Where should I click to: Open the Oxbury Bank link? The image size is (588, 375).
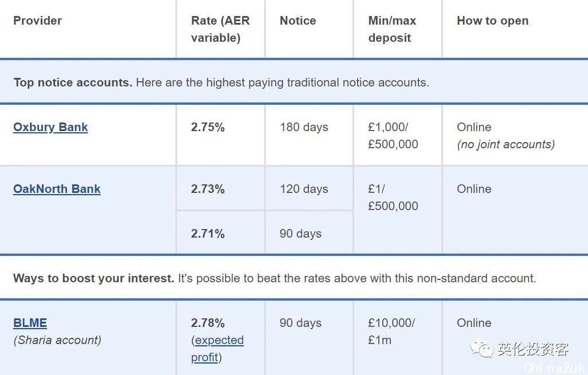click(x=50, y=127)
